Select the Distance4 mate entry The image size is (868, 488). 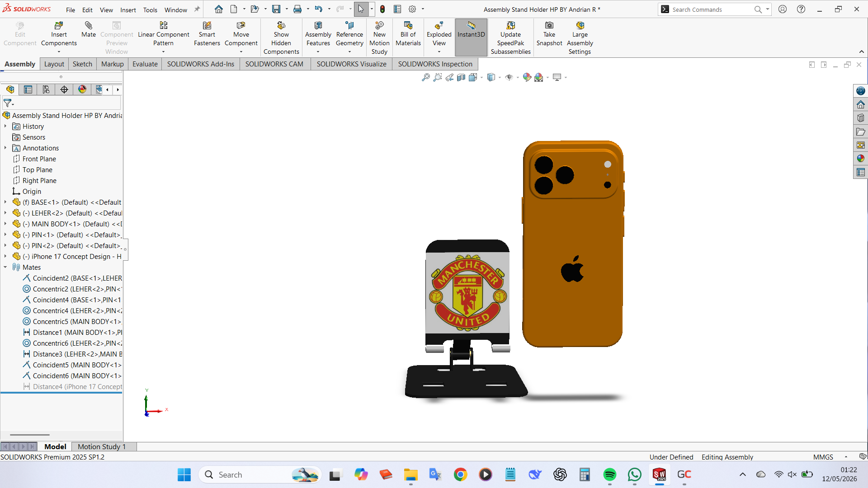[x=73, y=387]
